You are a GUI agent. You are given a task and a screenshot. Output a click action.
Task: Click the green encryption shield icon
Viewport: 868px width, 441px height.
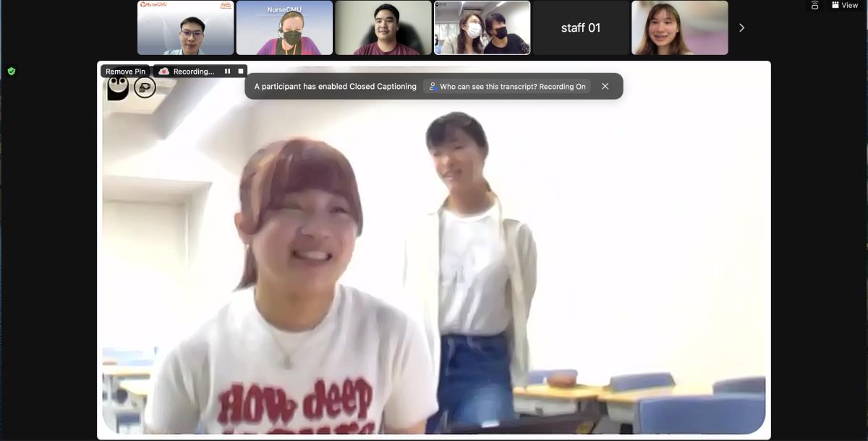click(12, 71)
